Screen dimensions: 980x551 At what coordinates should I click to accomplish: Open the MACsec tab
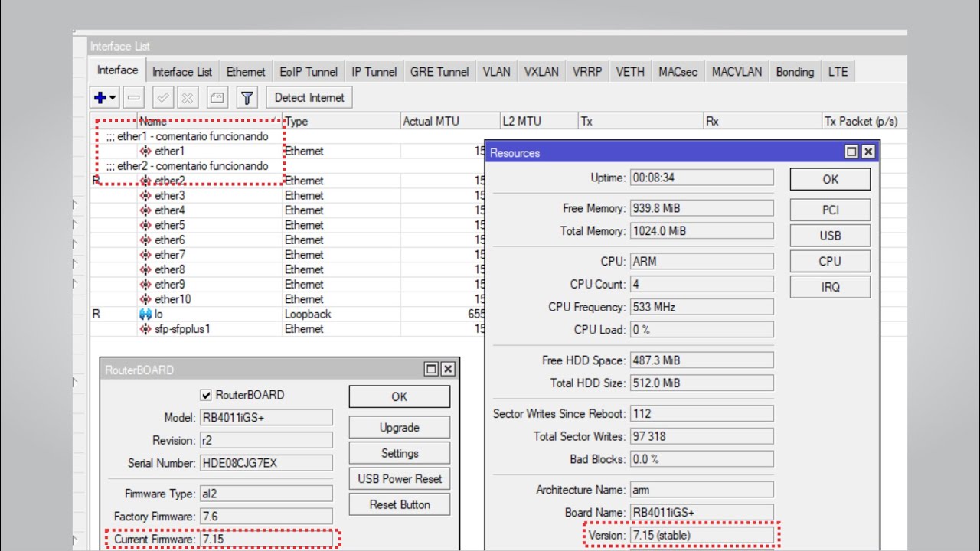pos(678,72)
